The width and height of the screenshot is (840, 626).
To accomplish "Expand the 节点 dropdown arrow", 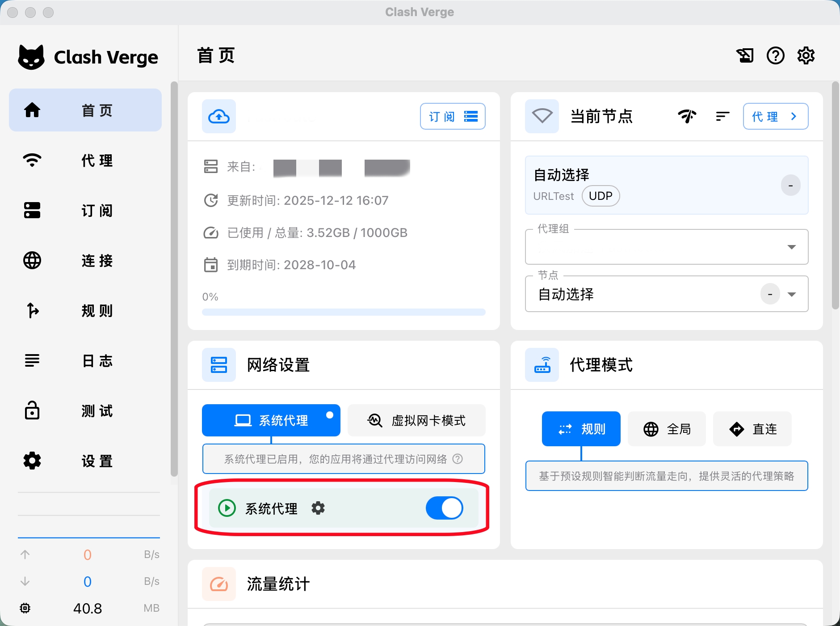I will (x=791, y=294).
